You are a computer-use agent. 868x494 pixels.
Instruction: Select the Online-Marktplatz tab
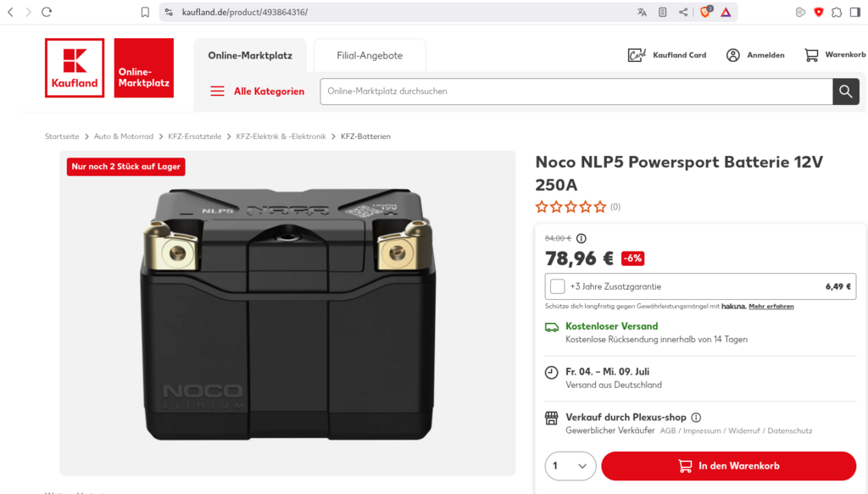point(250,56)
